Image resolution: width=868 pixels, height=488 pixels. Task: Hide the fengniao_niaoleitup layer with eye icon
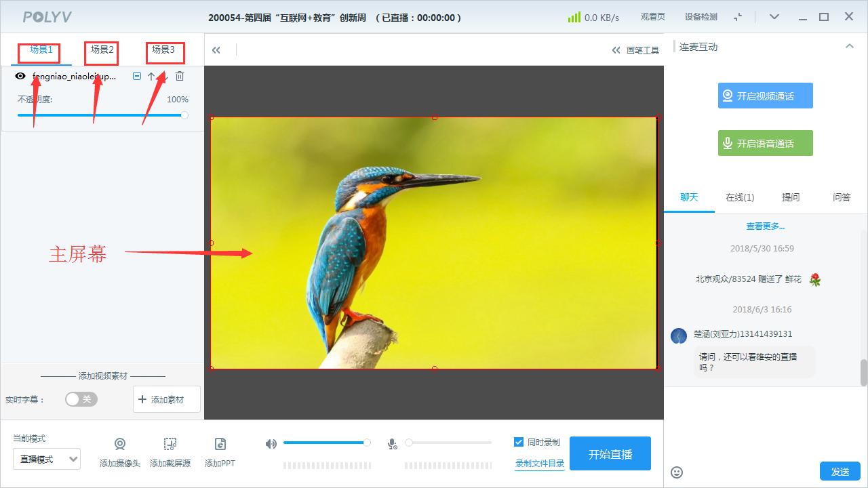click(20, 76)
